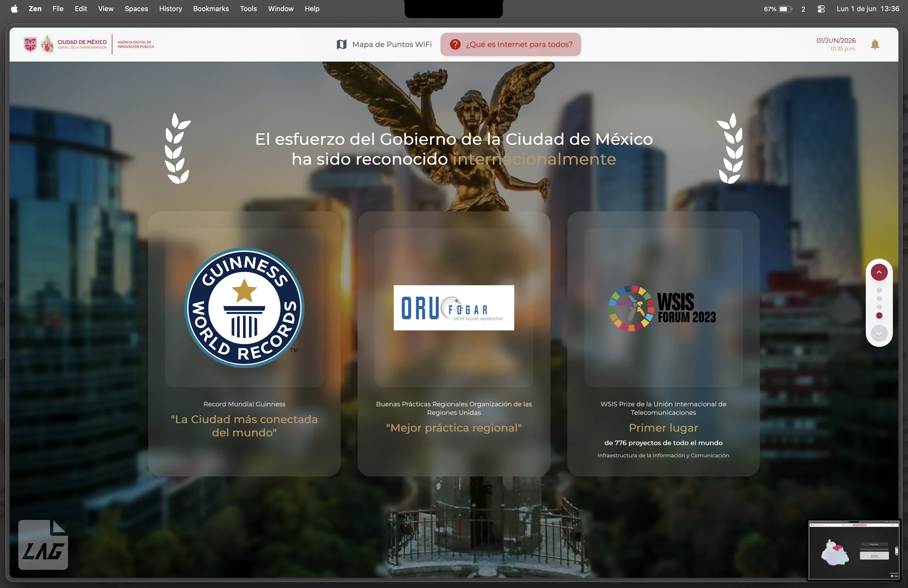Select the first section navigation dot
Viewport: 908px width, 588px height.
pyautogui.click(x=879, y=290)
